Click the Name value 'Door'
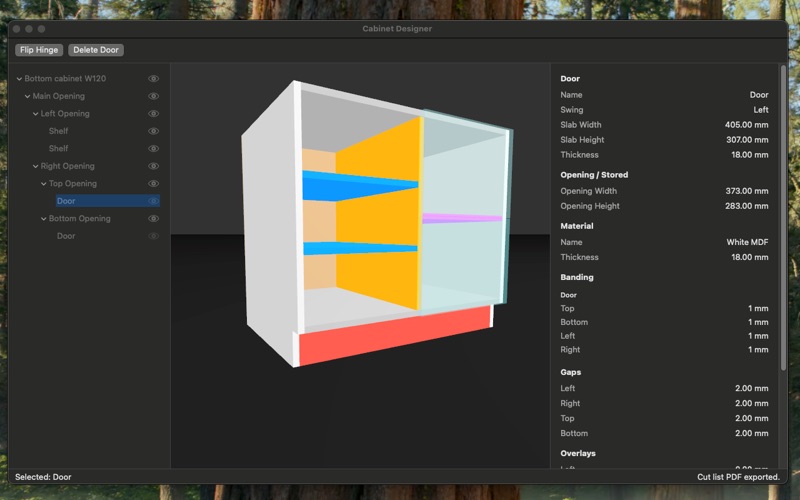This screenshot has width=800, height=500. click(x=759, y=95)
